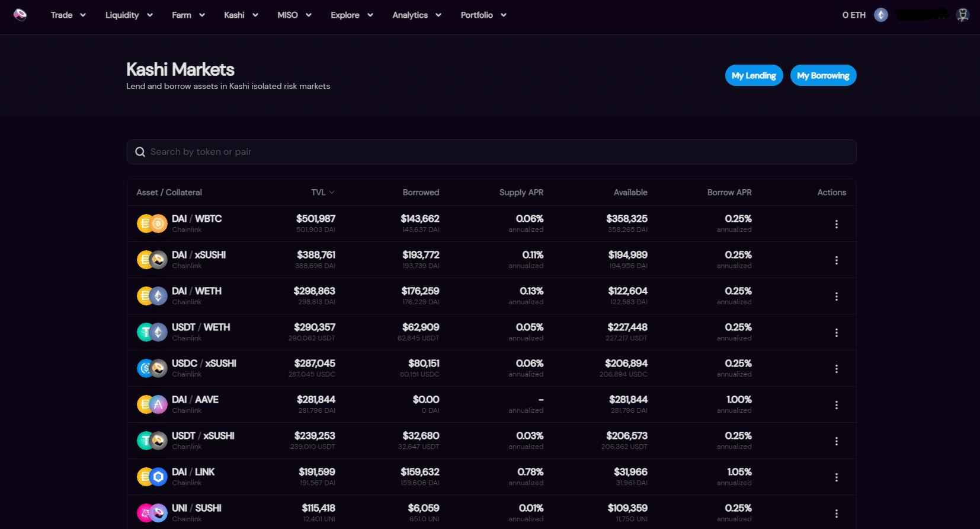This screenshot has width=980, height=529.
Task: Click the $290,357 TVL value
Action: 315,327
